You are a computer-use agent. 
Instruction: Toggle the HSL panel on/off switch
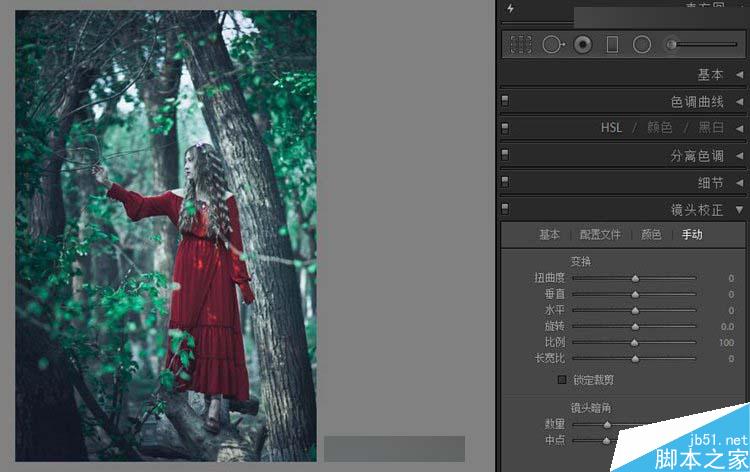tap(505, 128)
